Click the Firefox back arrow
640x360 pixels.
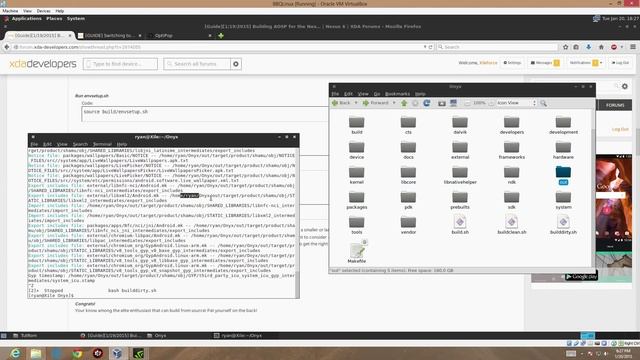7,47
